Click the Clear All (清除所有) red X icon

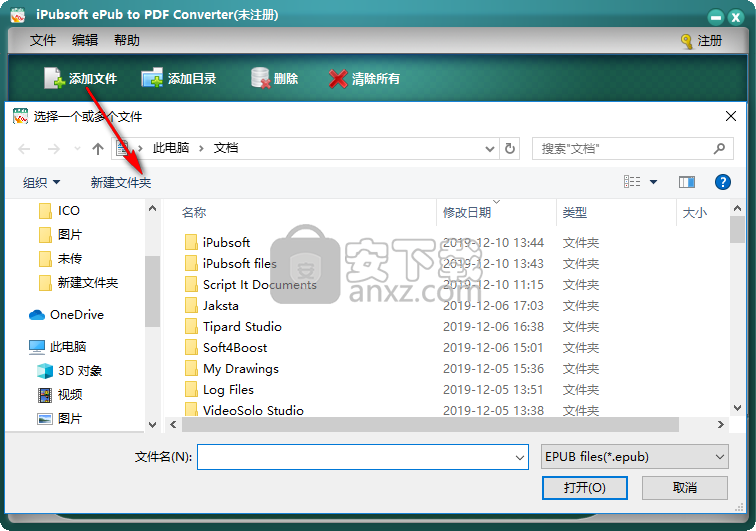338,79
